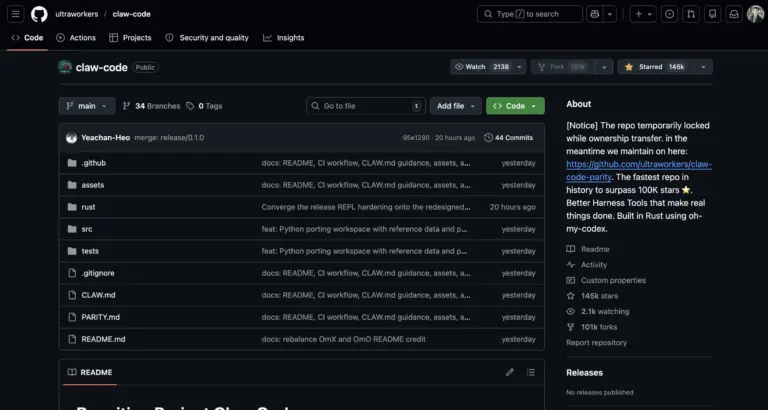Open the rust folder
The height and width of the screenshot is (410, 768).
coord(88,207)
